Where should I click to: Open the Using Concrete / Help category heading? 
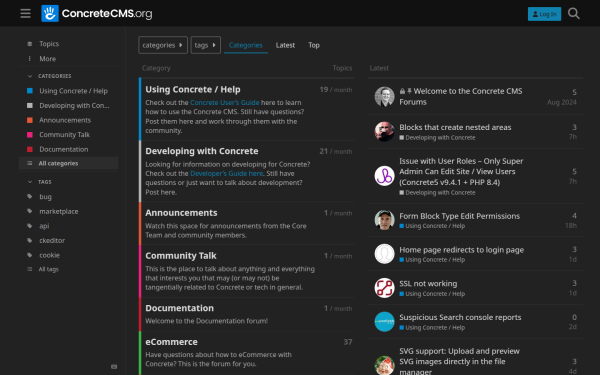point(193,90)
